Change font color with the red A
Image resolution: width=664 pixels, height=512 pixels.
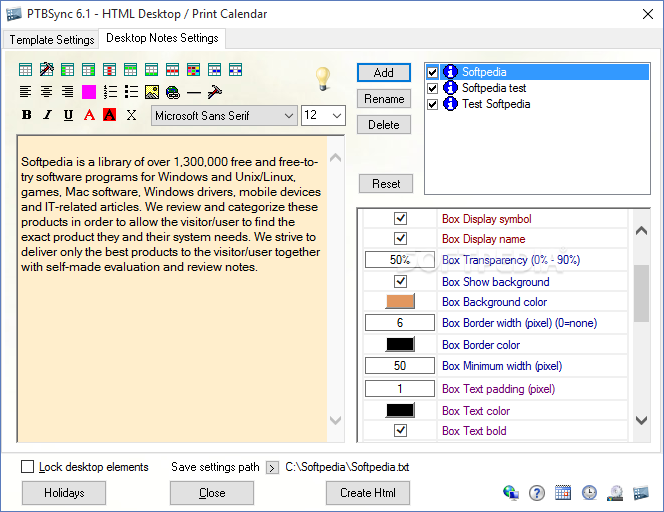(x=89, y=115)
